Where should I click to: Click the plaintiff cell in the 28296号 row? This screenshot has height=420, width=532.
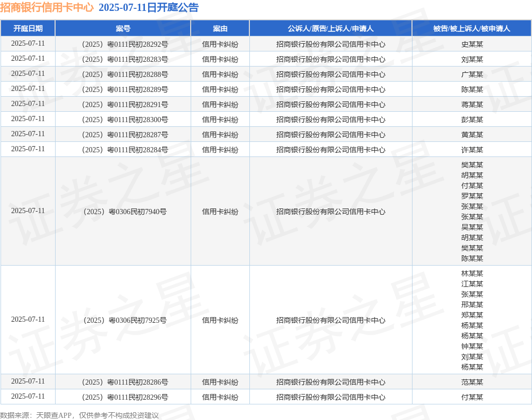(x=331, y=397)
